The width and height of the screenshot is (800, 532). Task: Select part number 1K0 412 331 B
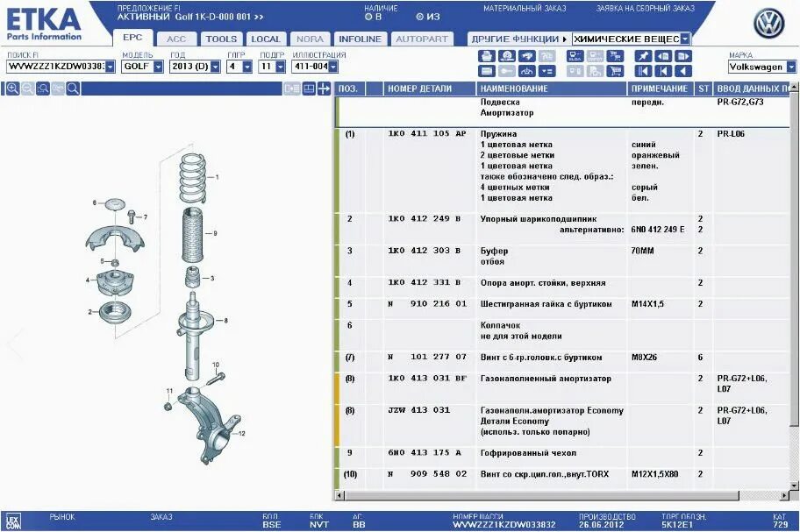click(x=424, y=282)
